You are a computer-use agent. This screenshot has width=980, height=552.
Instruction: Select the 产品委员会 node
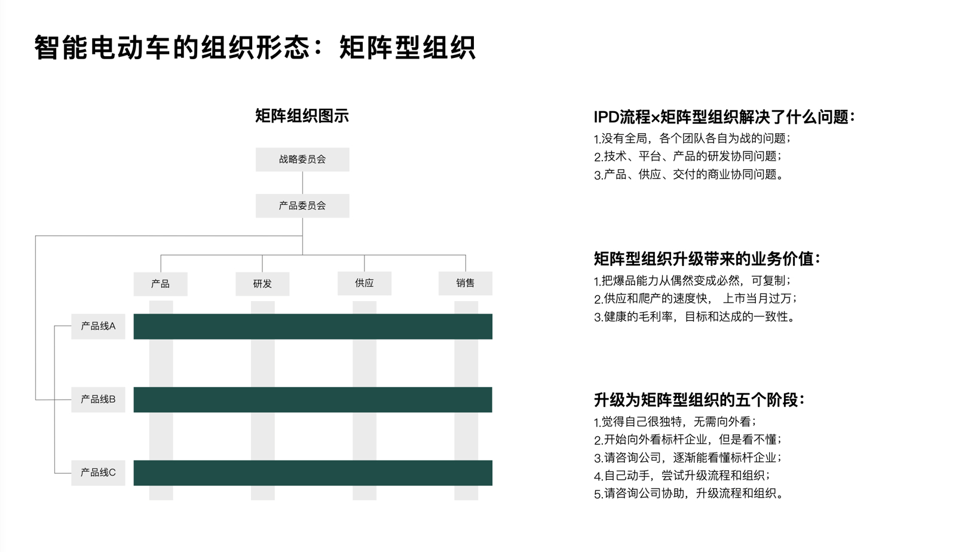click(302, 206)
